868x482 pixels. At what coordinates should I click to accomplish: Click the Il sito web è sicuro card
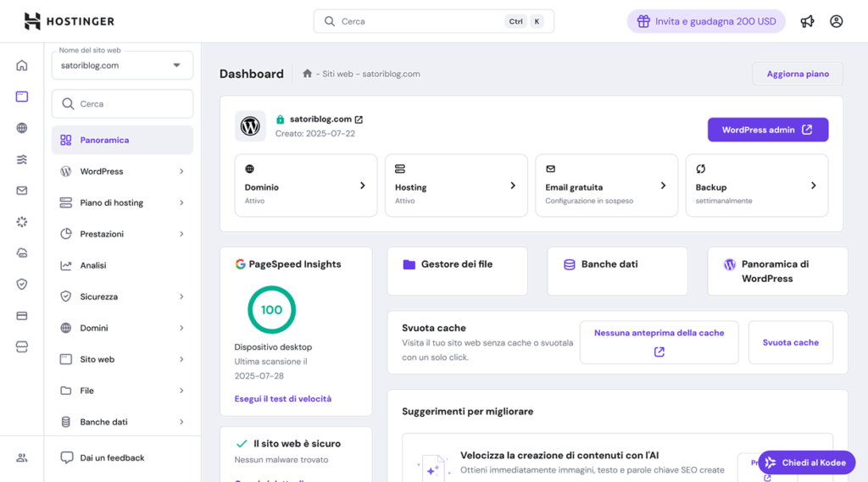click(296, 454)
